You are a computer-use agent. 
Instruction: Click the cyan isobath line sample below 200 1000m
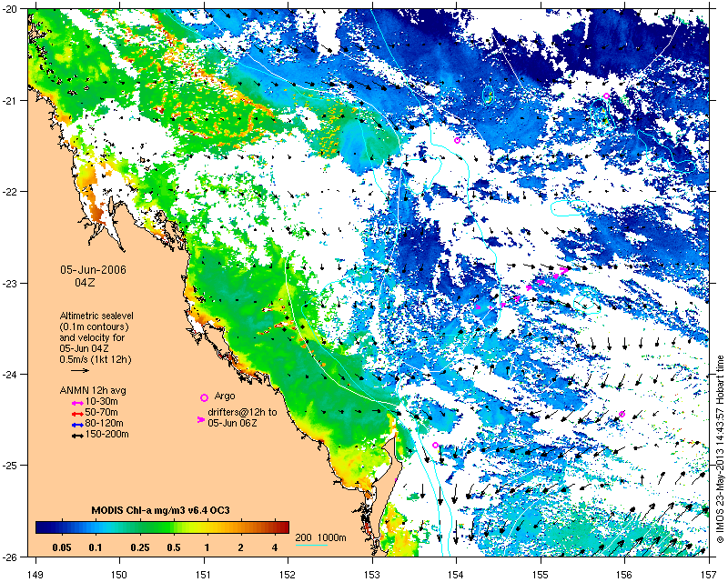point(311,545)
